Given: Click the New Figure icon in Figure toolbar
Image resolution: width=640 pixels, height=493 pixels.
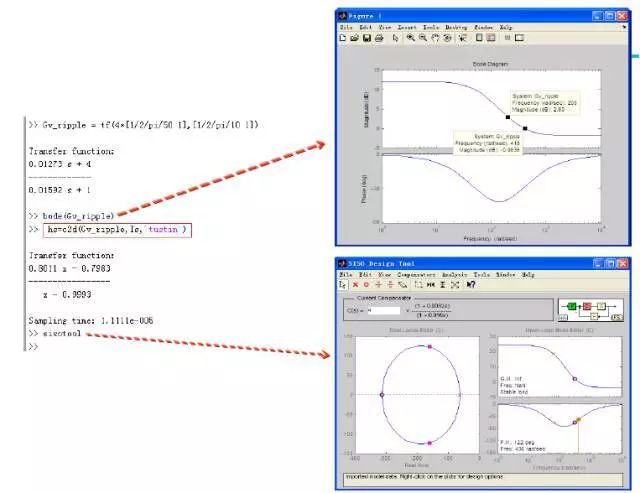Looking at the screenshot, I should click(342, 38).
